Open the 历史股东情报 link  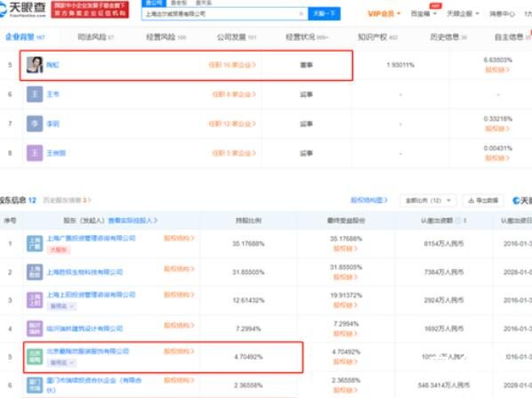[68, 200]
